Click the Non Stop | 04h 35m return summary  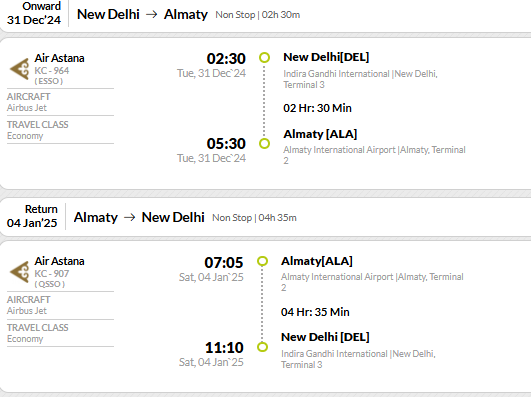[x=254, y=217]
